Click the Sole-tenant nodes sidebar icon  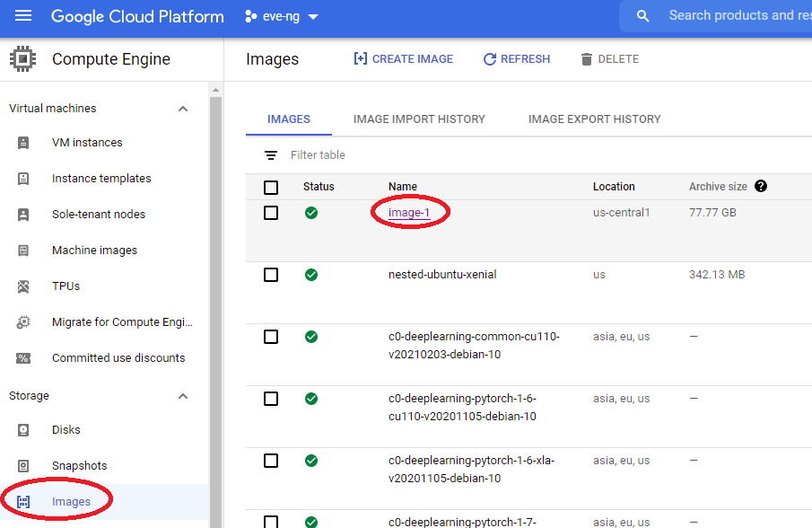[x=23, y=215]
